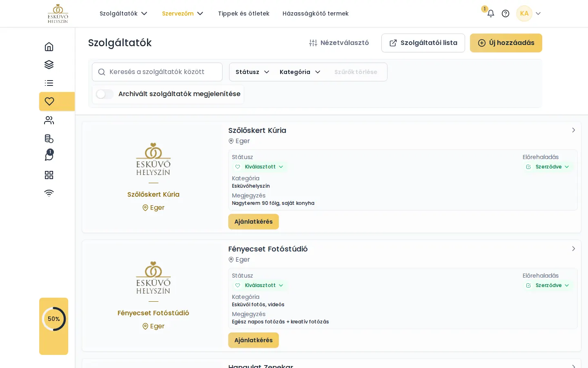The height and width of the screenshot is (368, 588).
Task: Go to Tippek és ötletek
Action: 244,13
